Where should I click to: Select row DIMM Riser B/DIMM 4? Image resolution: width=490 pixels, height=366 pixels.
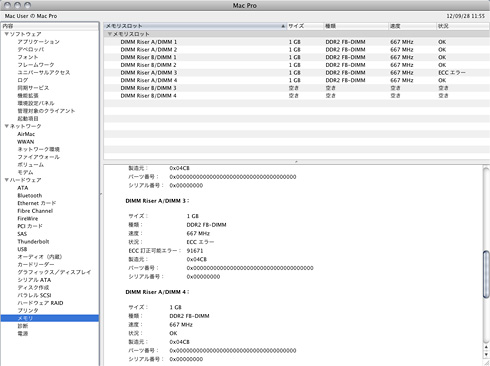pyautogui.click(x=297, y=95)
